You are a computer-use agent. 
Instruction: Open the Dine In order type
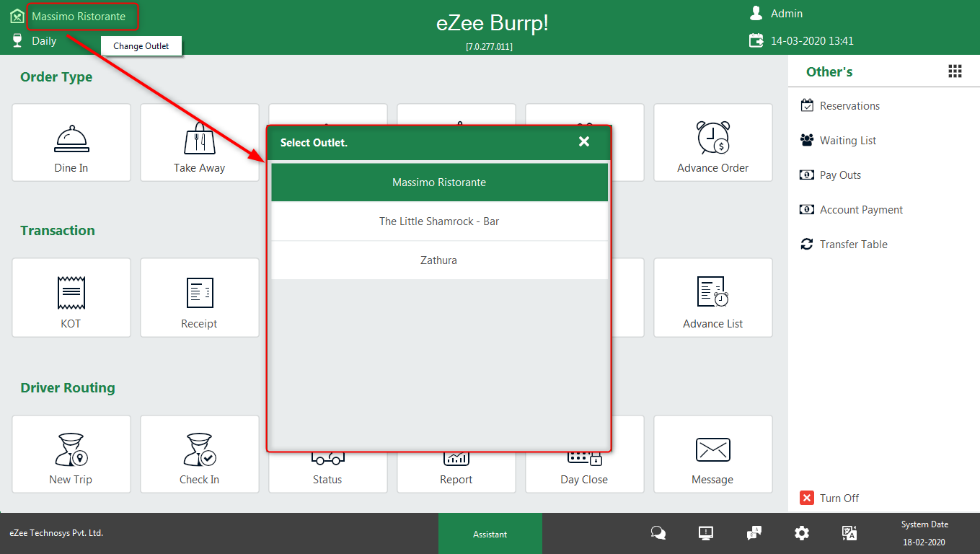click(x=71, y=142)
